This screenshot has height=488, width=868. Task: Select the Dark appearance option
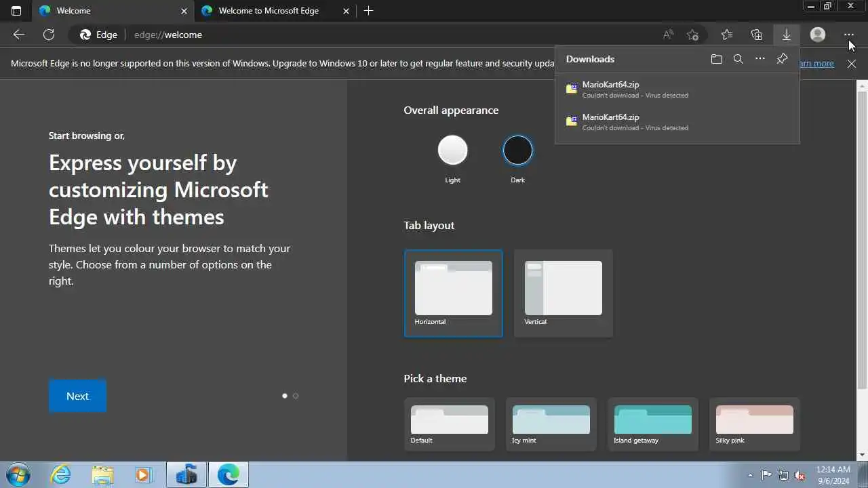tap(517, 150)
